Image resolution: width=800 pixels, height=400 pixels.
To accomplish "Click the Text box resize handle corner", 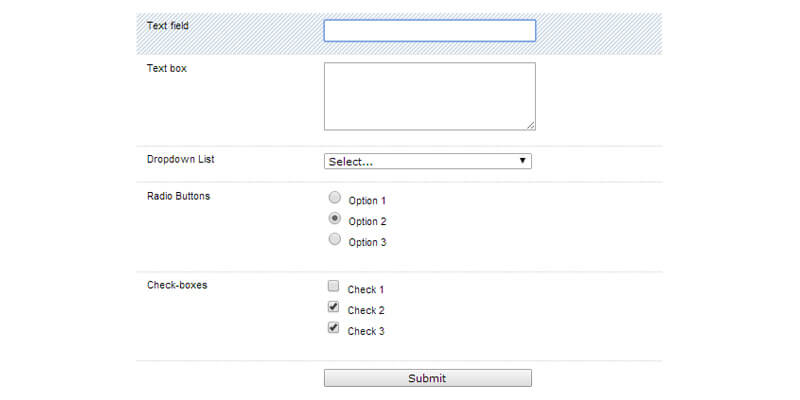I will (531, 125).
